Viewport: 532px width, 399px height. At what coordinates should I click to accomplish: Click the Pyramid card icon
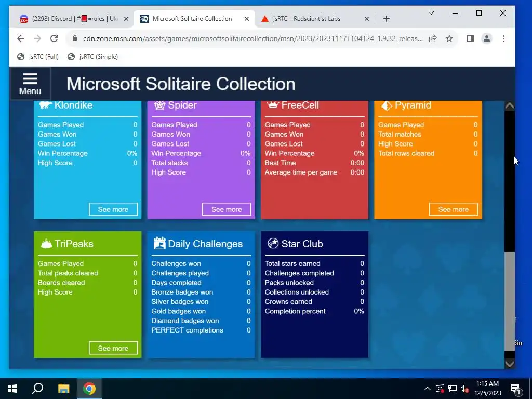[x=386, y=105]
